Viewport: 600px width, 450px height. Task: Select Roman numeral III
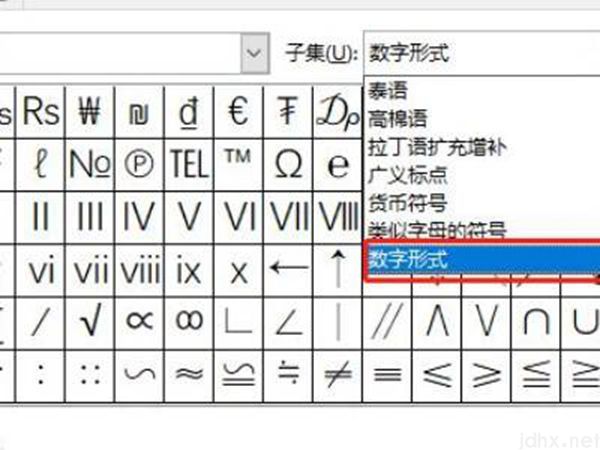tap(90, 217)
